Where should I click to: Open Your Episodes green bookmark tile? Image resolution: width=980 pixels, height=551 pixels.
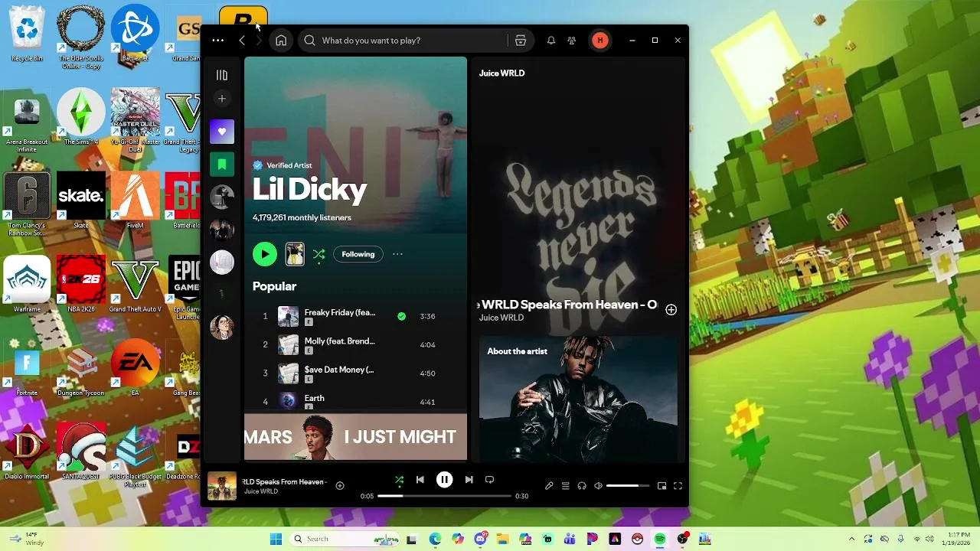(x=222, y=165)
